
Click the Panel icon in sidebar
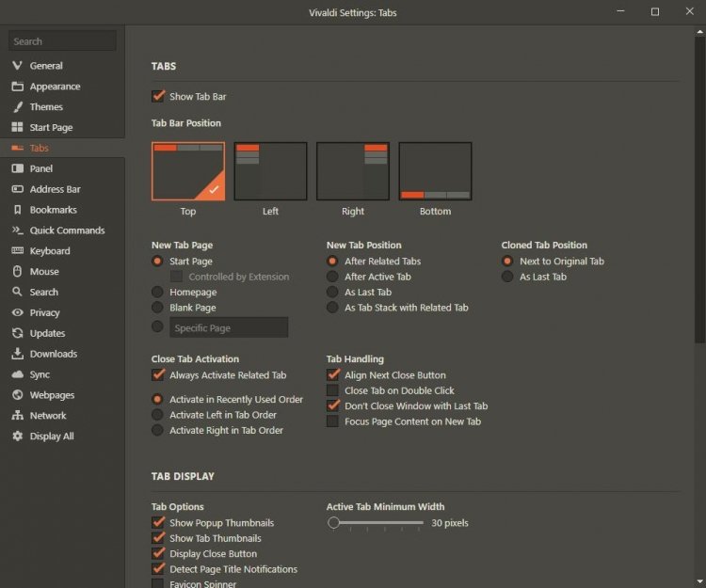[17, 168]
